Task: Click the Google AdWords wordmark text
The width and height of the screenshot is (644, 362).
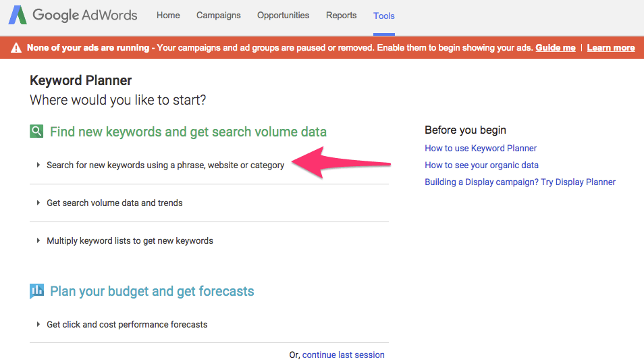Action: tap(85, 16)
